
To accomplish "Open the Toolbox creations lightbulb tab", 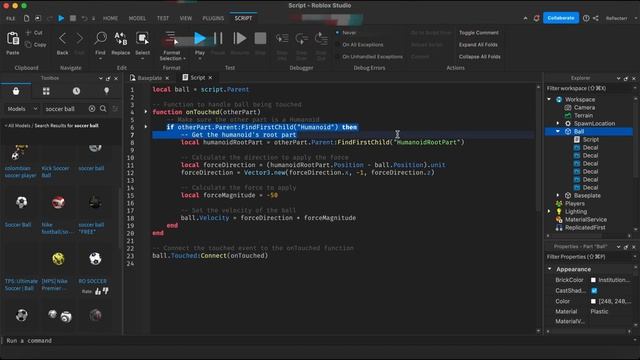I will [107, 91].
